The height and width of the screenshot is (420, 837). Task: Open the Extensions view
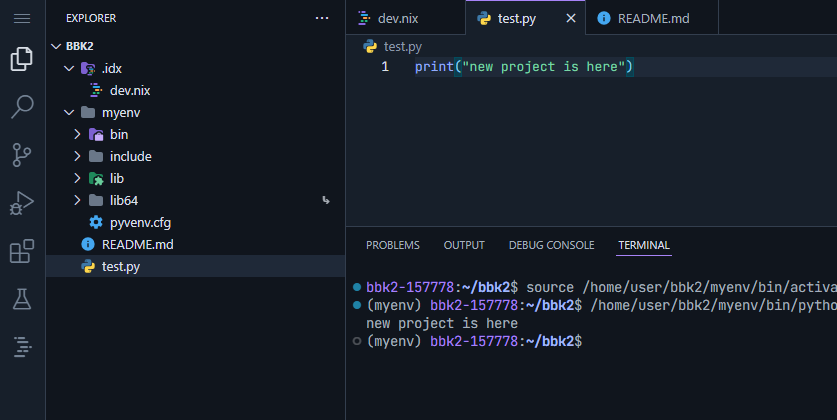point(22,251)
